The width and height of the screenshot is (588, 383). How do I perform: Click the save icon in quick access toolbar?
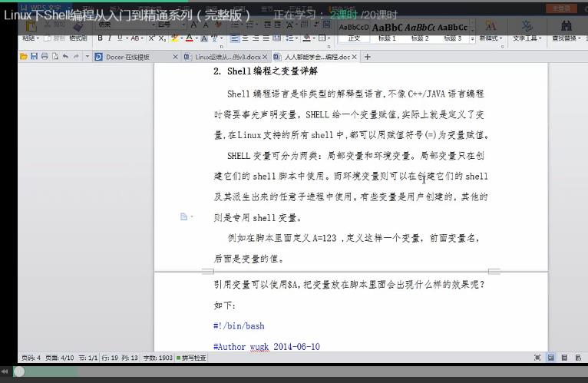pyautogui.click(x=34, y=57)
